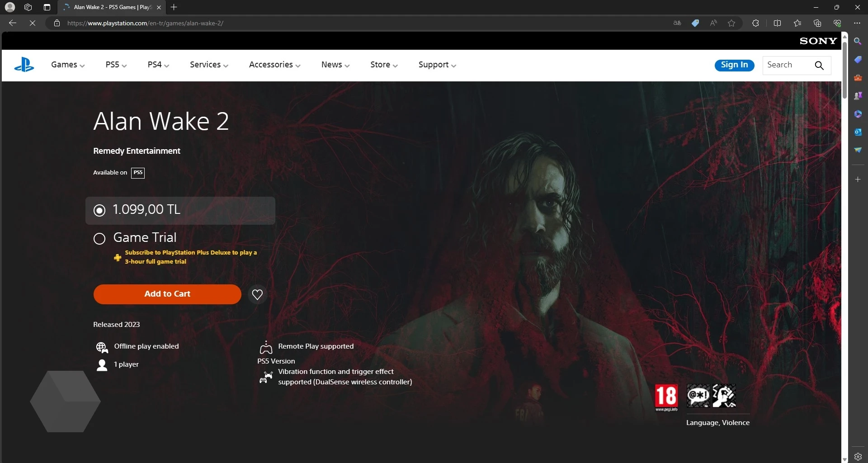Viewport: 868px width, 463px height.
Task: Open browser settings and more menu
Action: [x=857, y=23]
